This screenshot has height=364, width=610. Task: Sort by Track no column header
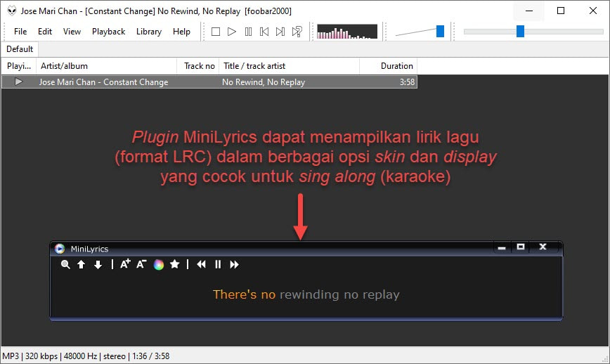tap(198, 66)
